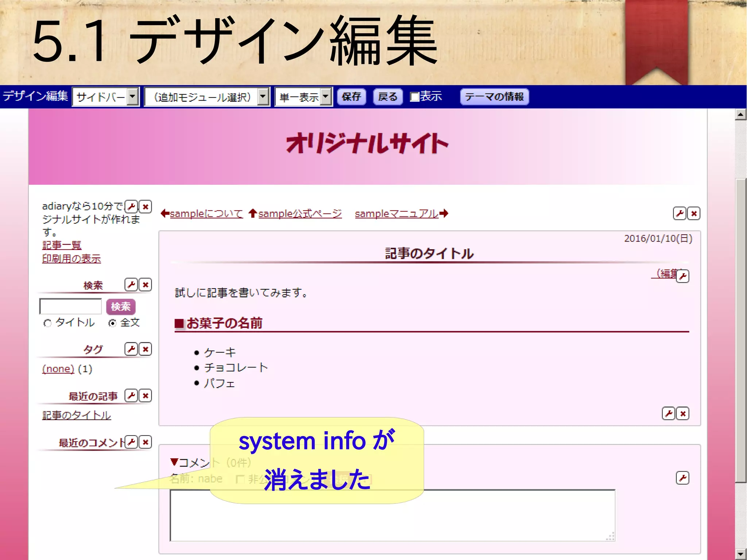Click the (none) tag link
747x560 pixels.
58,369
